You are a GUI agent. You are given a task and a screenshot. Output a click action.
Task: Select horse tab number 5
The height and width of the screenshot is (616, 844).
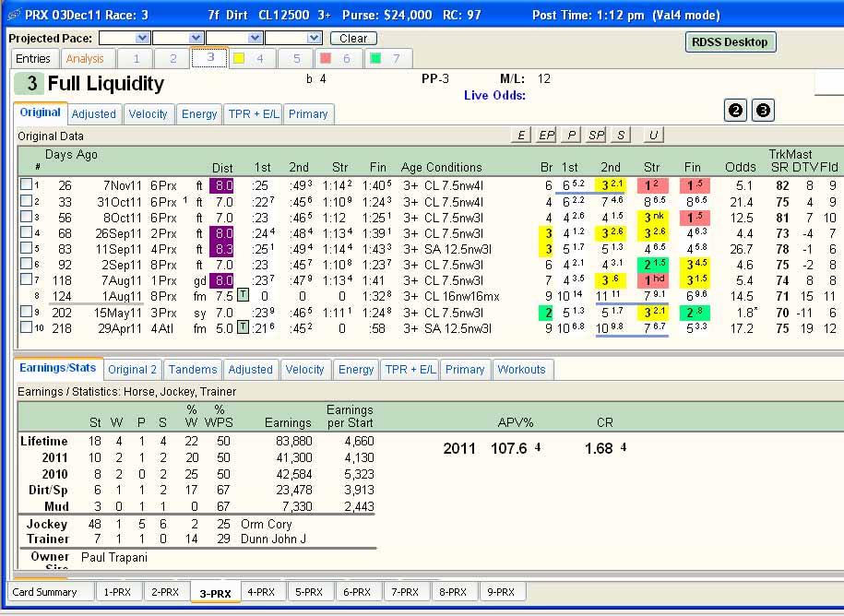297,59
